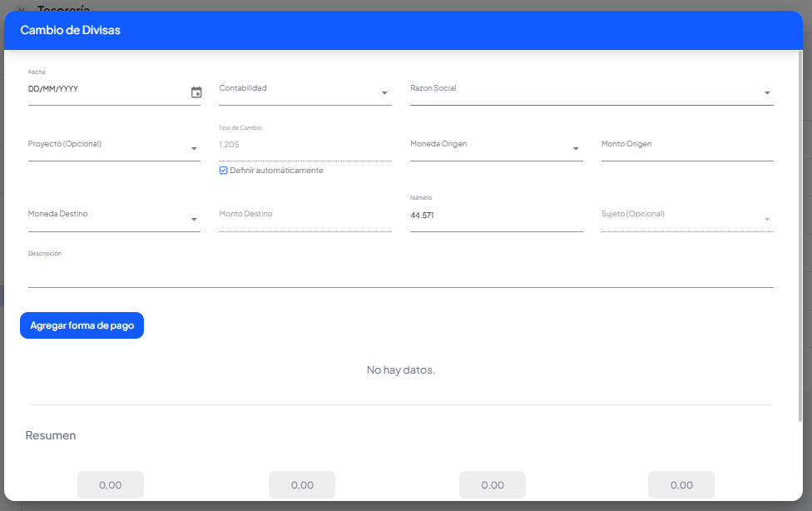Click the Moneda Destino dropdown arrow
Viewport: 812px width, 511px height.
tap(194, 220)
